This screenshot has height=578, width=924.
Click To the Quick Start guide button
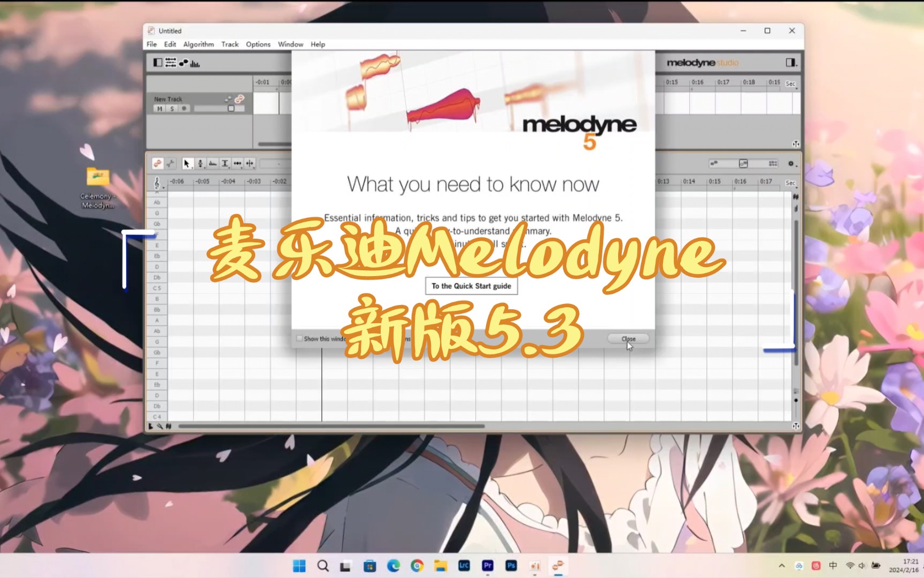[471, 286]
